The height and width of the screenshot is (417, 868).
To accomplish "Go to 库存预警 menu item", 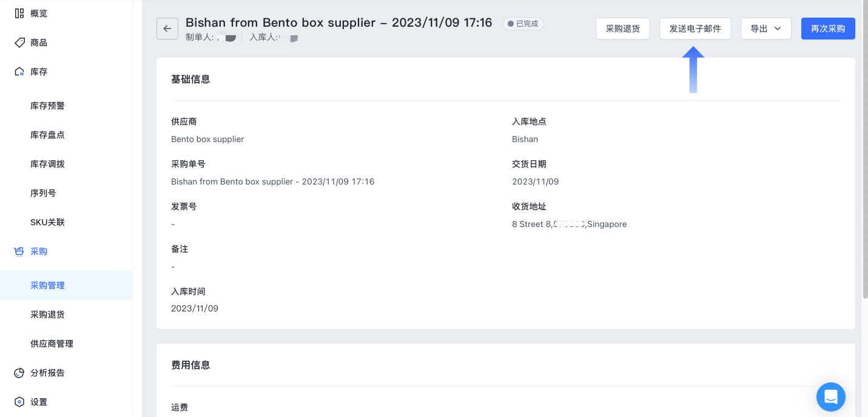I will [66, 106].
